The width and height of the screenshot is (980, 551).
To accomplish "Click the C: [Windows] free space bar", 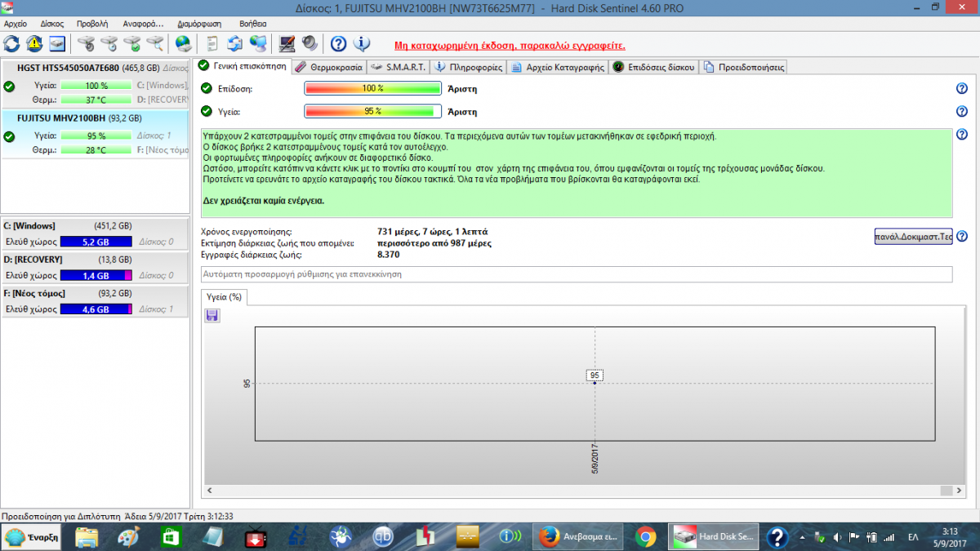I will 96,242.
